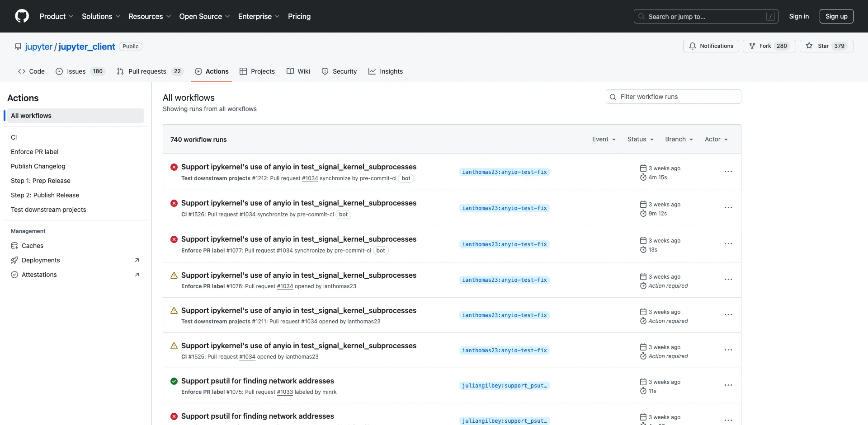Viewport: 868px width, 425px height.
Task: Open the three-dot menu for run #1076
Action: 728,280
